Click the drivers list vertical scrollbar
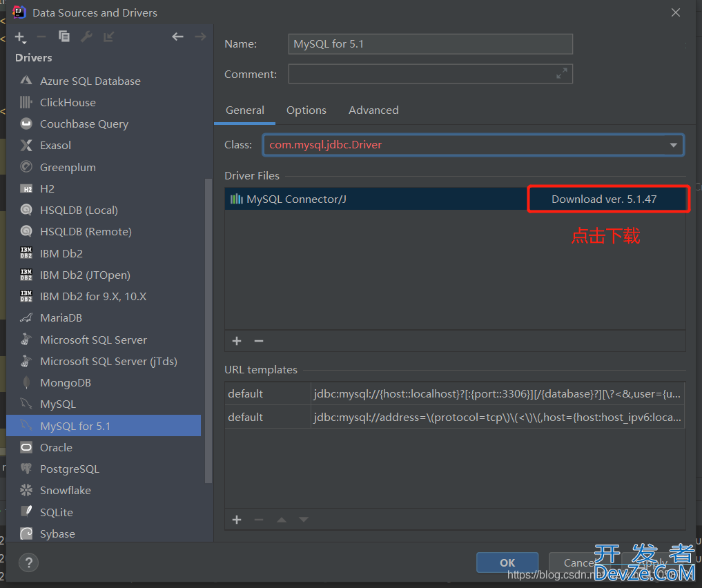702x588 pixels. point(208,331)
